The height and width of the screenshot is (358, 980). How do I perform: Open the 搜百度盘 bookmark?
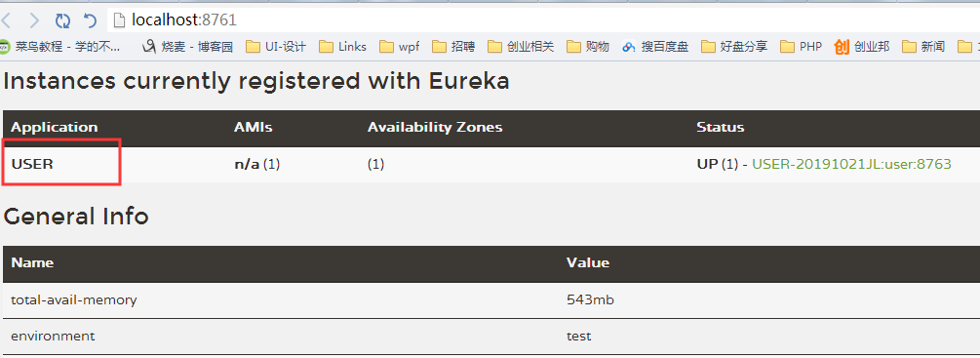click(654, 46)
